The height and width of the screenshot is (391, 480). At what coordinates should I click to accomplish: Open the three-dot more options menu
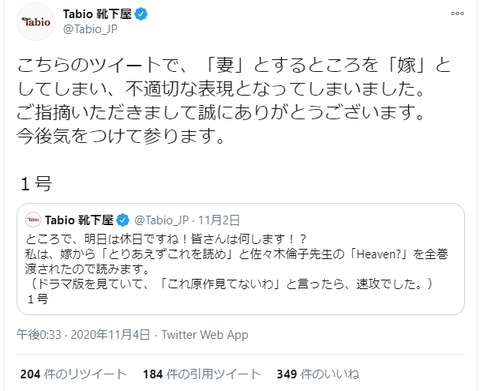(x=457, y=13)
